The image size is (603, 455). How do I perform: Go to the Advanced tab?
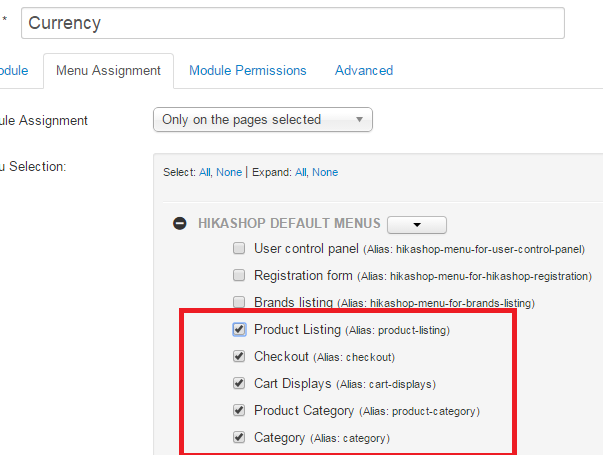(364, 70)
